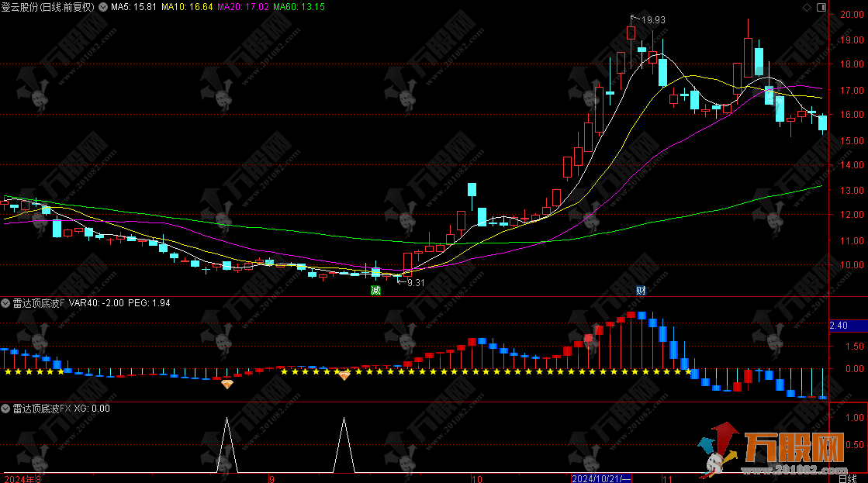Click the 雷达顶底波F indicator name
This screenshot has width=868, height=483.
point(39,303)
